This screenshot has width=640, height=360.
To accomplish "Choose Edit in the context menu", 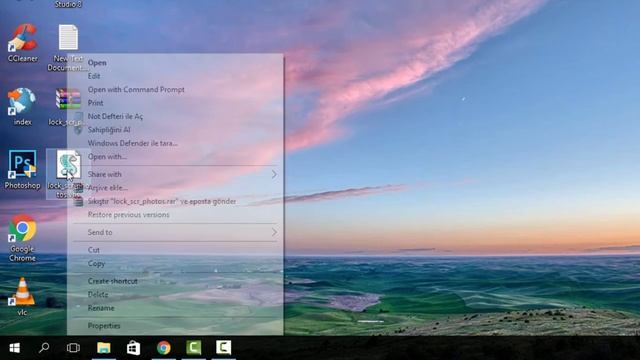I will pos(94,76).
